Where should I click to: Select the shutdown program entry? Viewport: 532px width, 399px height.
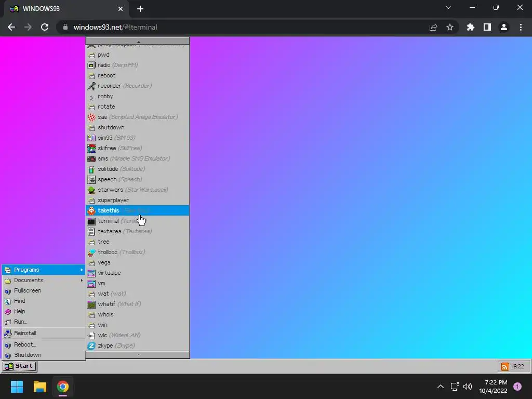click(137, 127)
